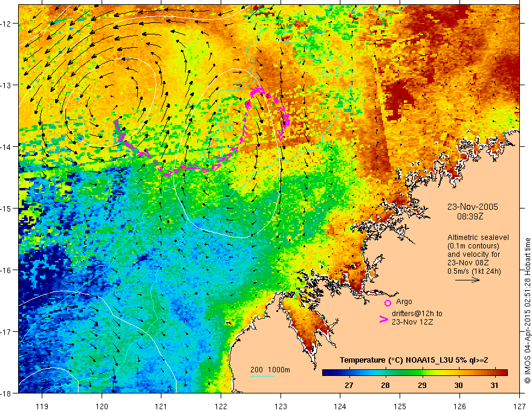
Task: Click the latitude axis label '-13'
Action: pos(7,85)
